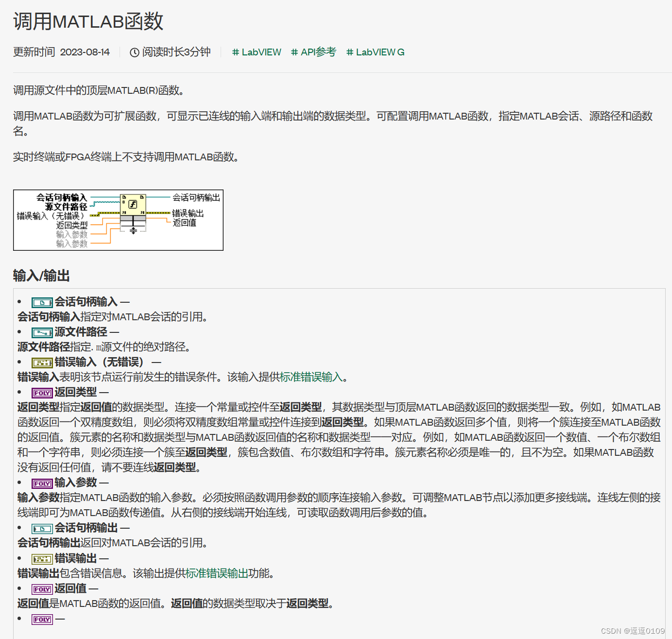This screenshot has width=672, height=639.
Task: Select the POLY icon beside 返回类型
Action: (x=42, y=393)
